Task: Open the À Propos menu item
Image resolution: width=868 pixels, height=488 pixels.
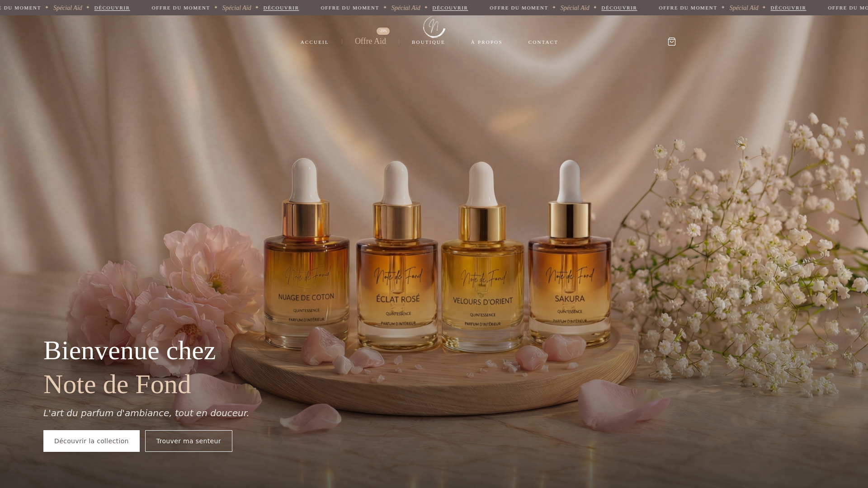Action: tap(486, 42)
